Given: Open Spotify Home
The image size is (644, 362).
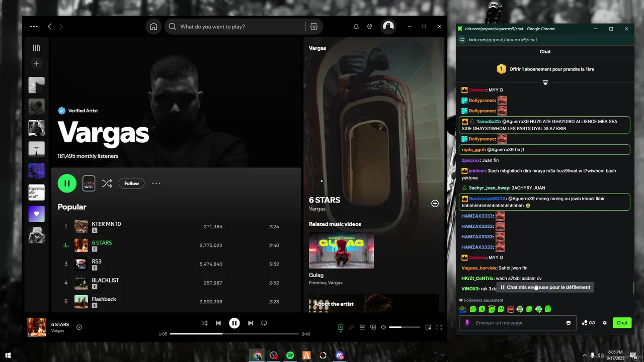Looking at the screenshot, I should (153, 27).
